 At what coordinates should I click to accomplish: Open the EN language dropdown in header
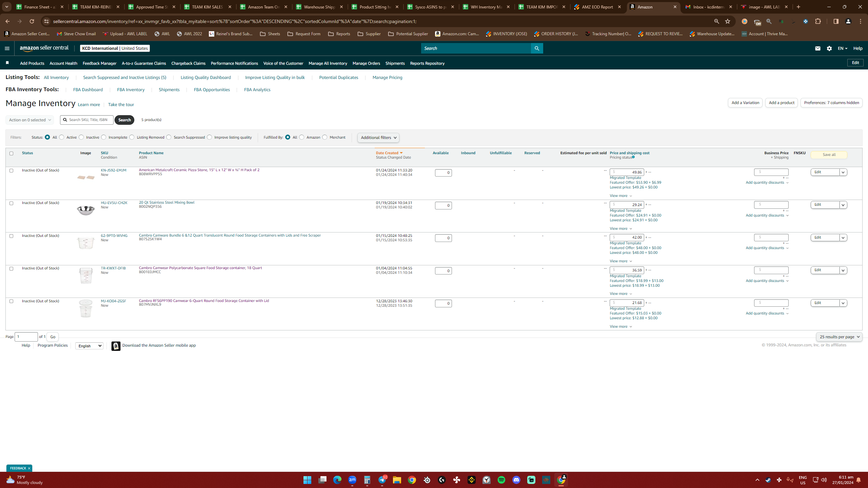[843, 48]
